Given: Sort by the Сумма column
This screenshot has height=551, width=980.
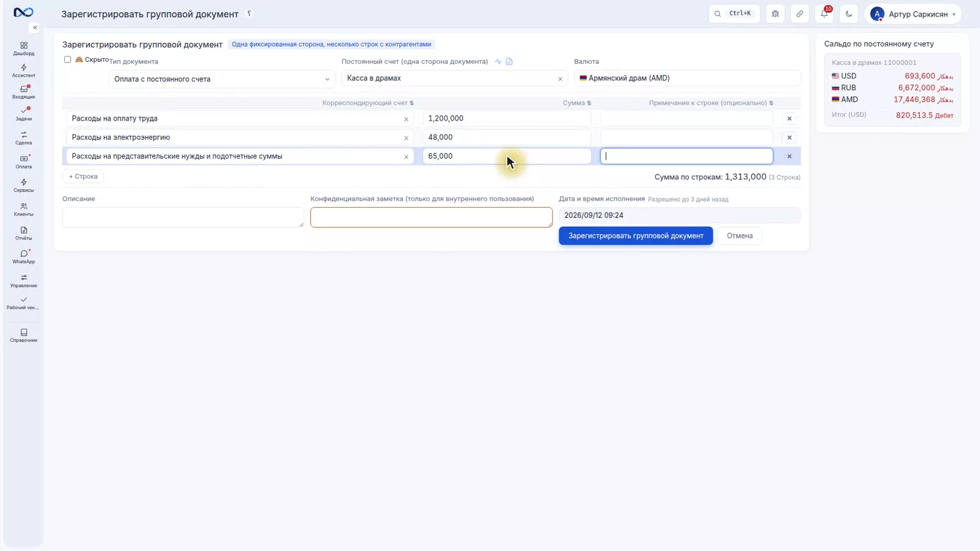Looking at the screenshot, I should 577,103.
